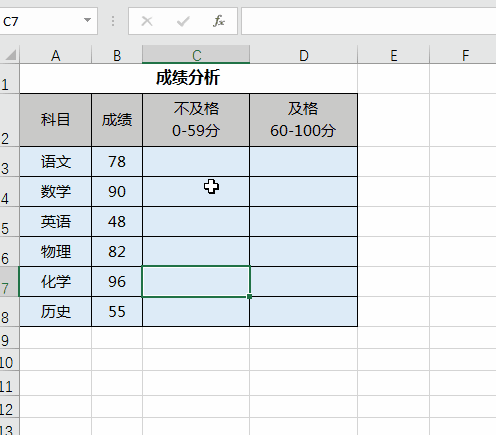Image resolution: width=496 pixels, height=435 pixels.
Task: Click empty cell C5 in 英语 row
Action: (196, 222)
